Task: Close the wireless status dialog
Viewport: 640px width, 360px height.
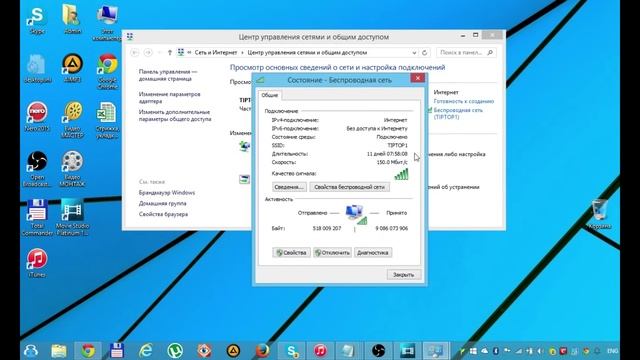Action: pyautogui.click(x=418, y=78)
